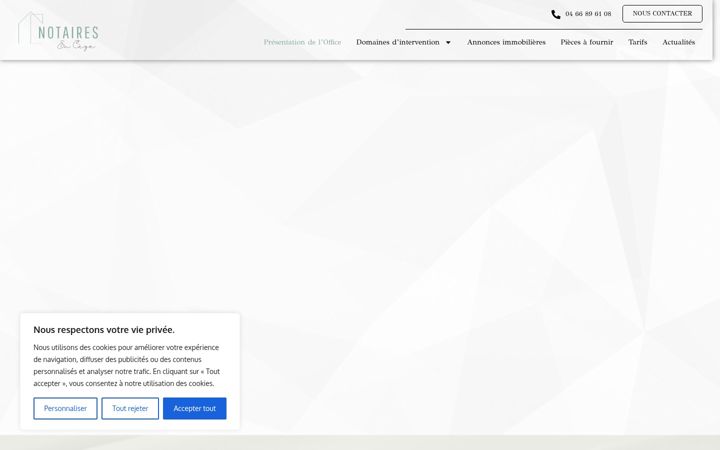Call the number 04 66 89 61 08
The width and height of the screenshot is (720, 450).
point(588,14)
